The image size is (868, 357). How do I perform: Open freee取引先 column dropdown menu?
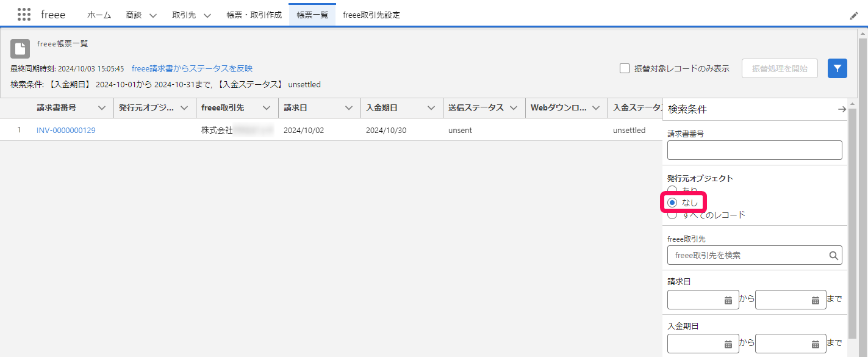267,108
